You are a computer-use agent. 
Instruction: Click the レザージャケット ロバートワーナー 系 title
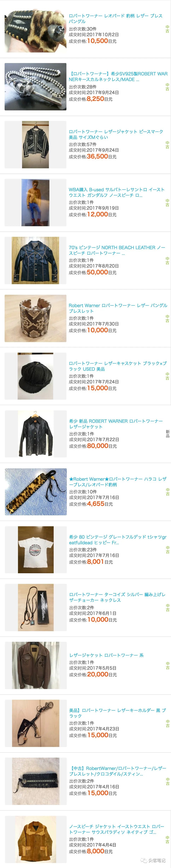pos(106,655)
